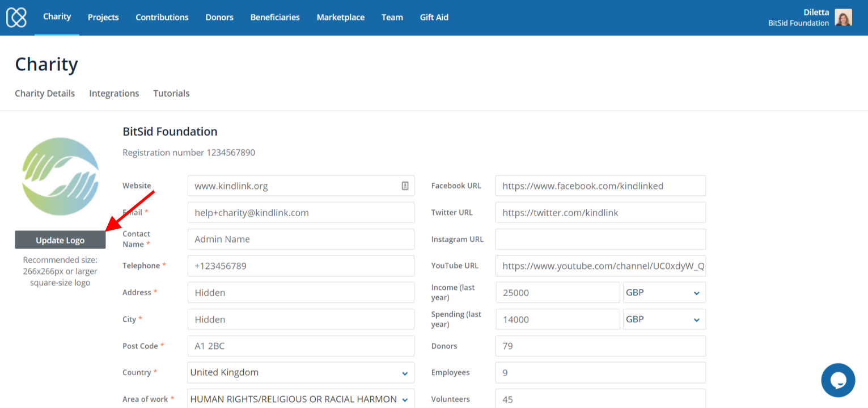This screenshot has height=408, width=868.
Task: Open the Projects nav tab
Action: (103, 18)
